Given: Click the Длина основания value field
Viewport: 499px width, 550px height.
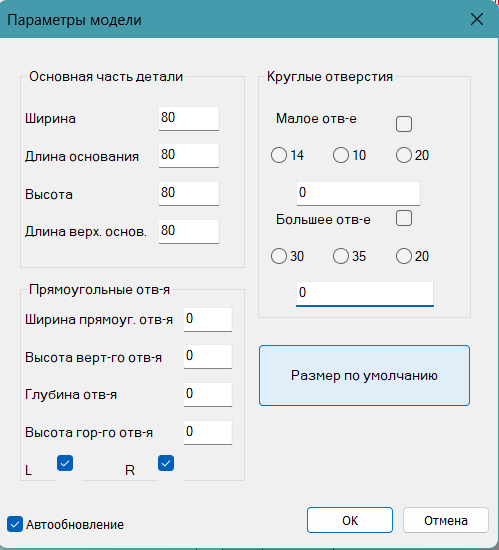Looking at the screenshot, I should coord(189,155).
